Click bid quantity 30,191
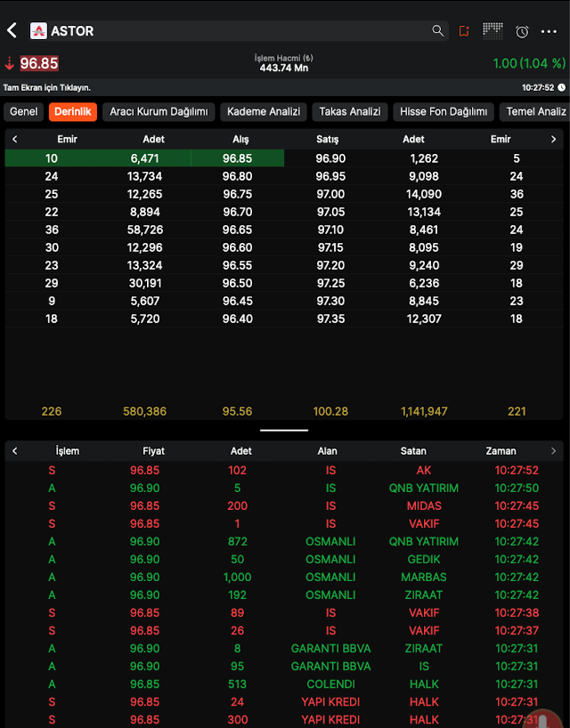Image resolution: width=570 pixels, height=728 pixels. [x=145, y=283]
